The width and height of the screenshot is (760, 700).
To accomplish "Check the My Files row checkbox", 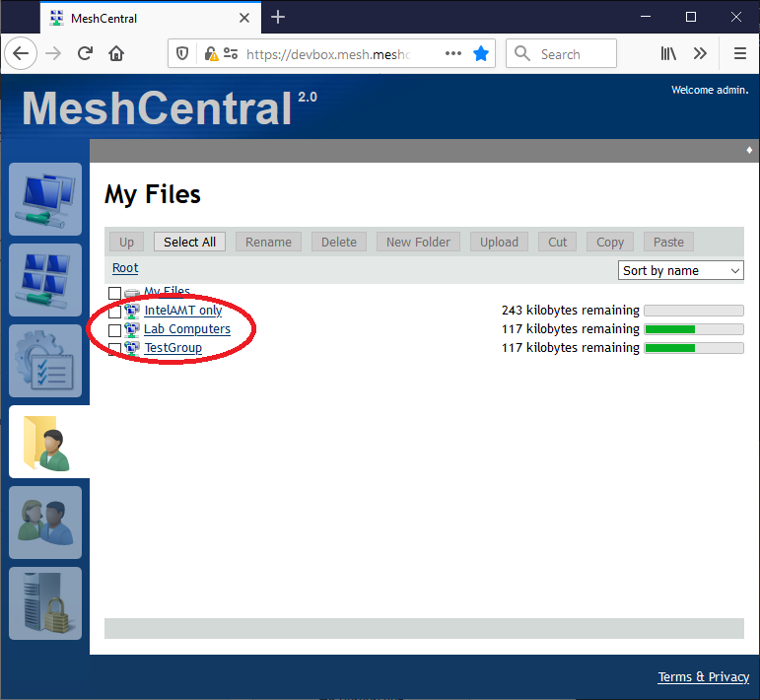I will click(115, 293).
